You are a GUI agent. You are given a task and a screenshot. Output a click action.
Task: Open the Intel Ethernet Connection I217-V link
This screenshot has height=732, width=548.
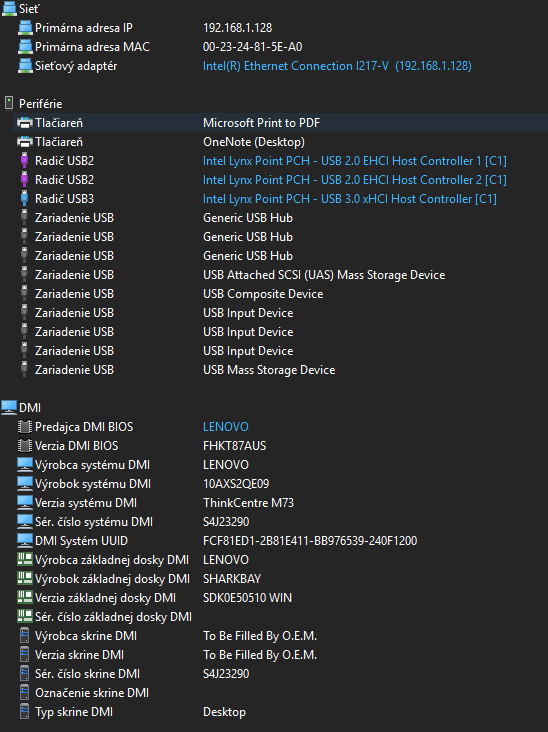point(337,66)
